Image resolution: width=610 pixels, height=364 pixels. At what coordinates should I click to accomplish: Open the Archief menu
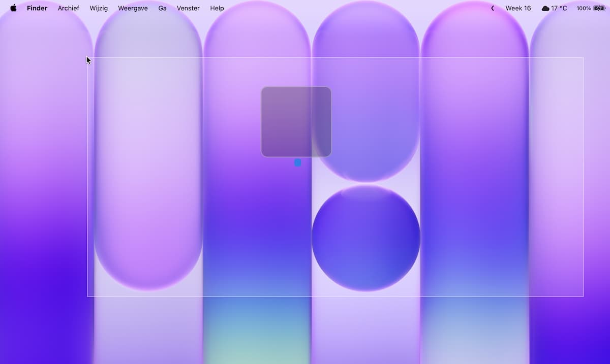point(69,8)
